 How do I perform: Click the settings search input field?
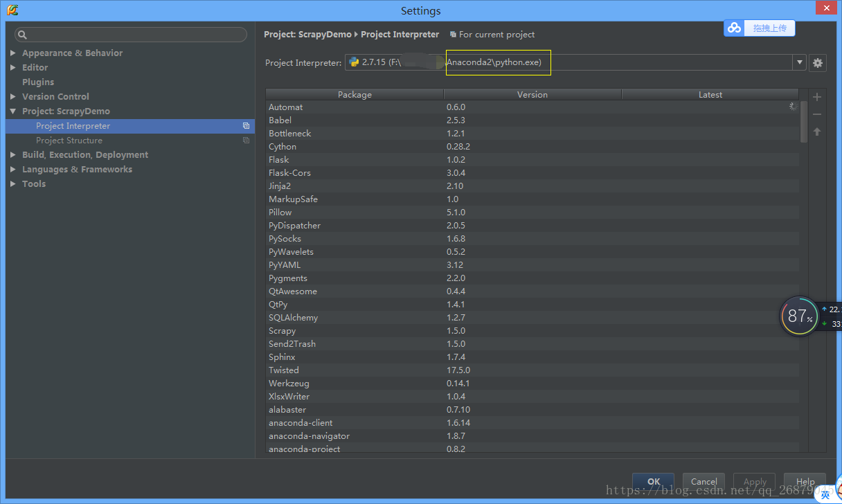131,35
